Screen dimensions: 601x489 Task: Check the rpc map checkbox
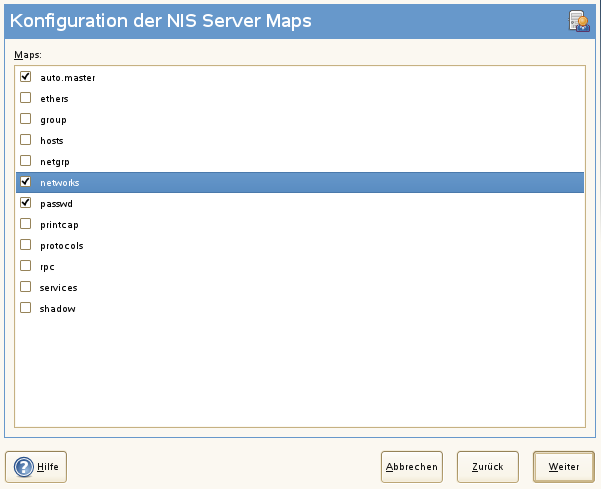26,266
